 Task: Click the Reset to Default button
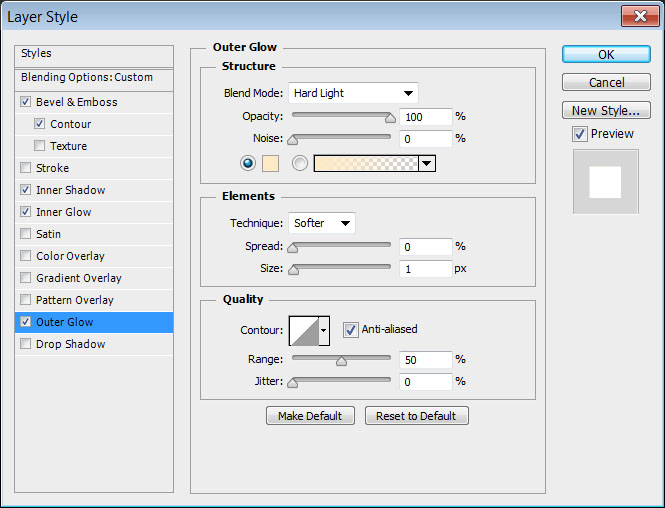click(416, 416)
